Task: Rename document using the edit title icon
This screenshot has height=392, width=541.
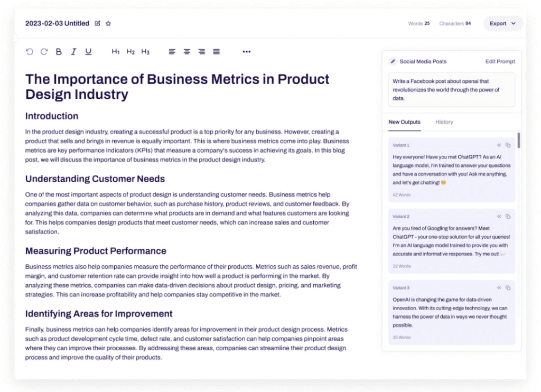Action: [x=97, y=23]
